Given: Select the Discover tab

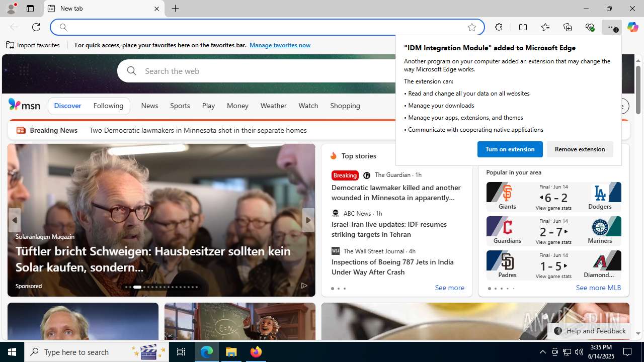Looking at the screenshot, I should [67, 106].
